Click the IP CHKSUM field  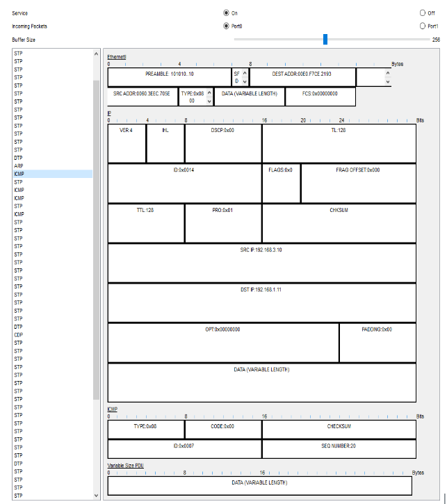(x=339, y=223)
